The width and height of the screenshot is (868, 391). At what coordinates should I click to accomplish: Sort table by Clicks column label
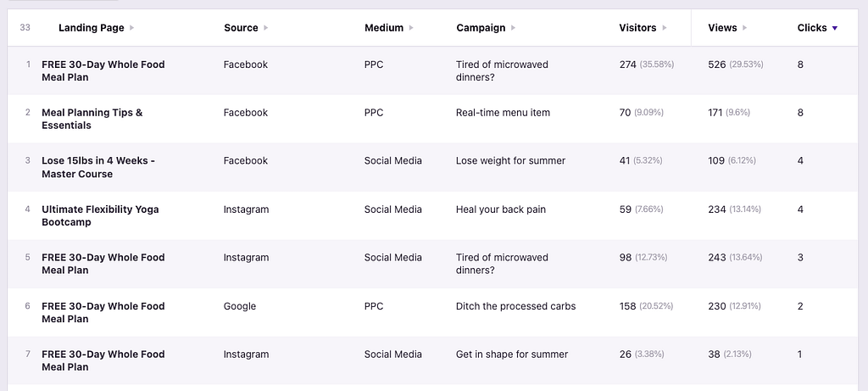tap(811, 28)
